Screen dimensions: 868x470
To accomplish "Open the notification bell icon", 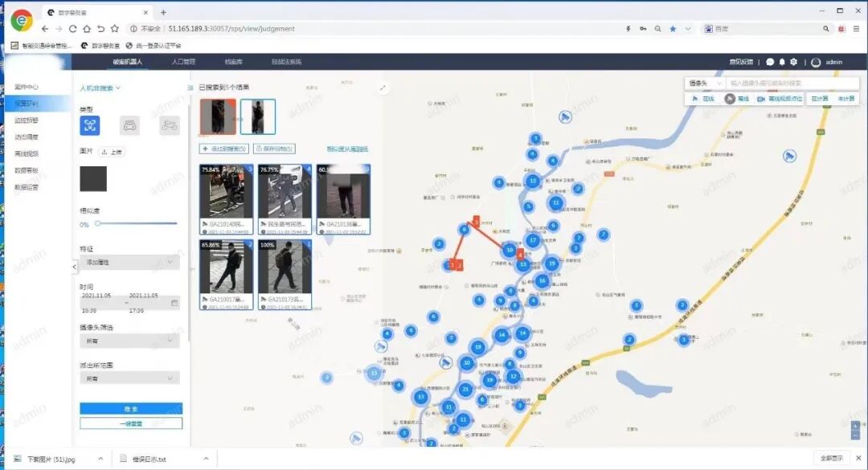I will pyautogui.click(x=782, y=62).
